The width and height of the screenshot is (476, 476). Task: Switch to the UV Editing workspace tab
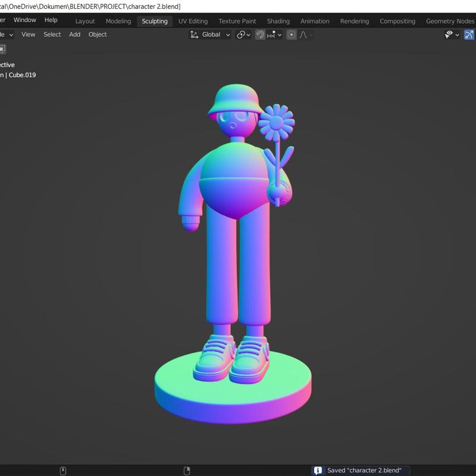click(193, 21)
